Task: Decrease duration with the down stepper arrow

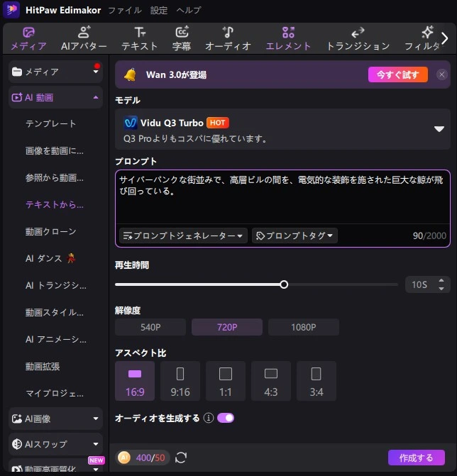Action: click(x=441, y=289)
